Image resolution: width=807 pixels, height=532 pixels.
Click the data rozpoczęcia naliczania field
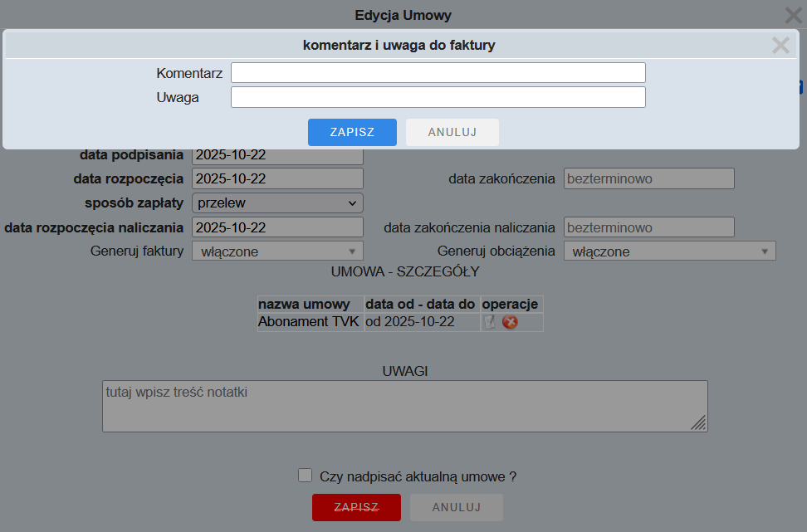coord(277,227)
